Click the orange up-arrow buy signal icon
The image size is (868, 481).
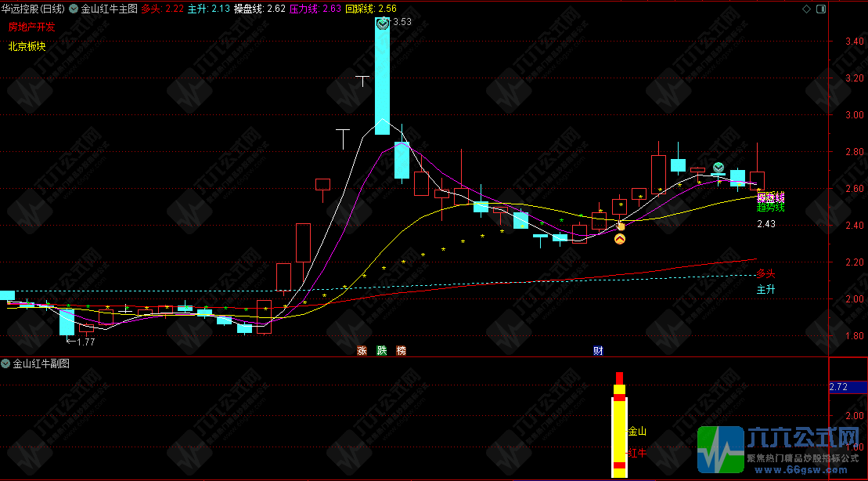pyautogui.click(x=620, y=240)
